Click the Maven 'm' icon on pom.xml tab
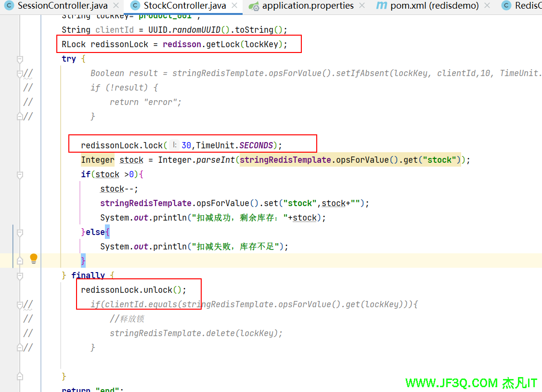Image resolution: width=542 pixels, height=392 pixels. point(381,6)
